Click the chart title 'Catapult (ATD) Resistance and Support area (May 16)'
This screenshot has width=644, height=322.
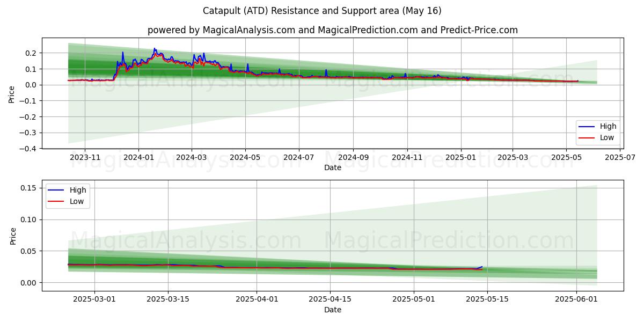tap(322, 11)
